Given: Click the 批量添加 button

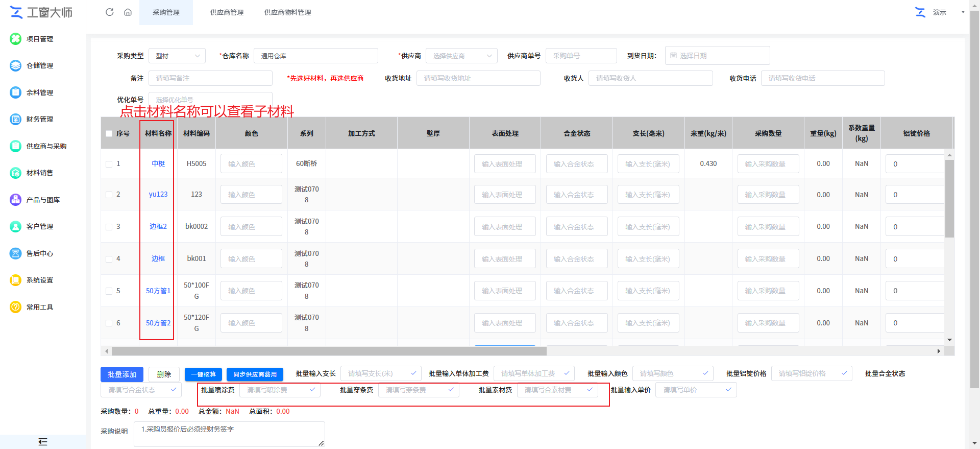Looking at the screenshot, I should (x=122, y=374).
